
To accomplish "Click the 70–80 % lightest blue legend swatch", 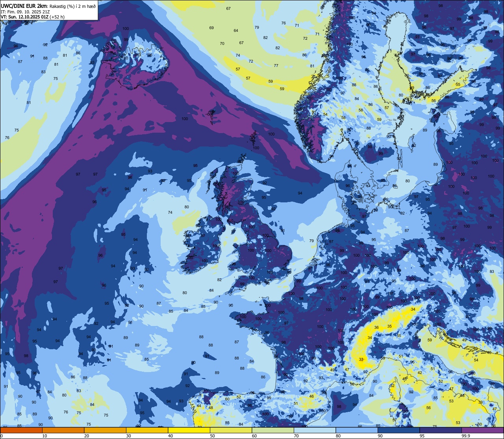I will pyautogui.click(x=315, y=430).
